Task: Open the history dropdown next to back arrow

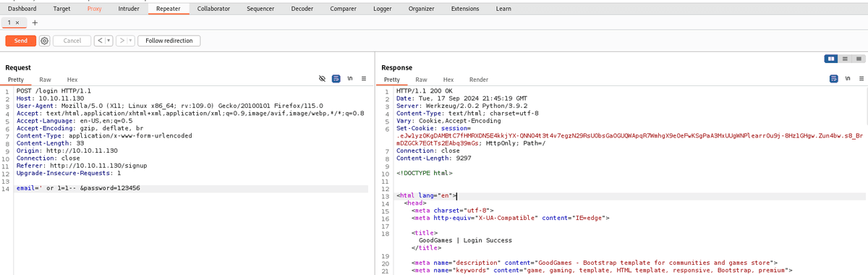Action: tap(108, 41)
